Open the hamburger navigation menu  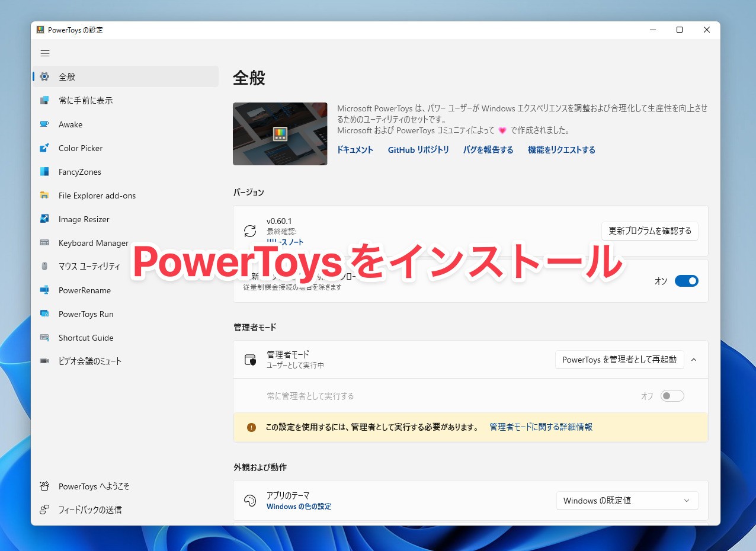click(45, 53)
